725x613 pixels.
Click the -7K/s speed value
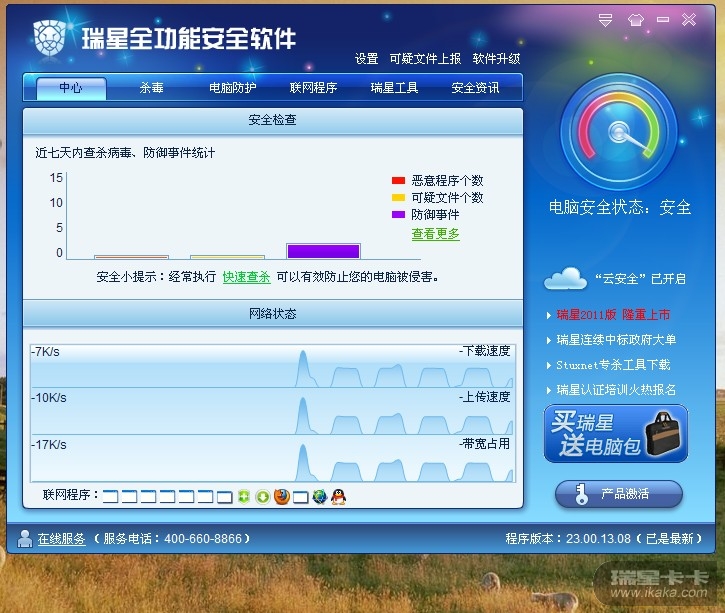[x=45, y=352]
